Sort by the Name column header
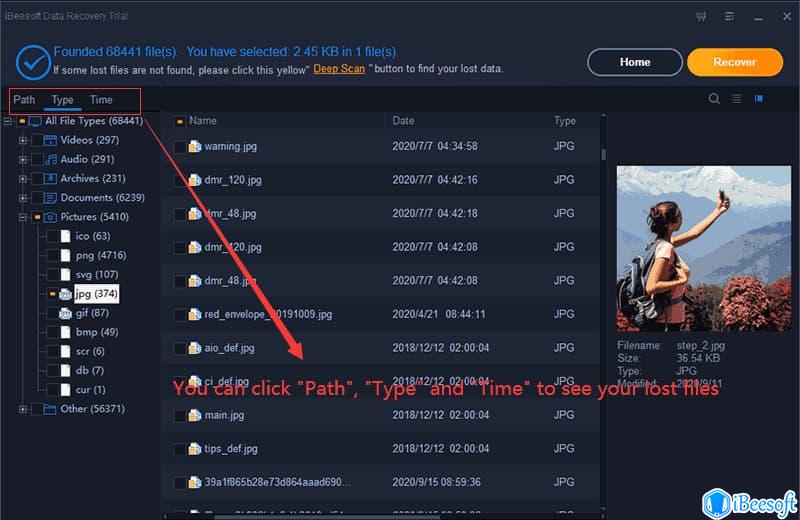Screen dimensions: 800x520 pos(203,121)
